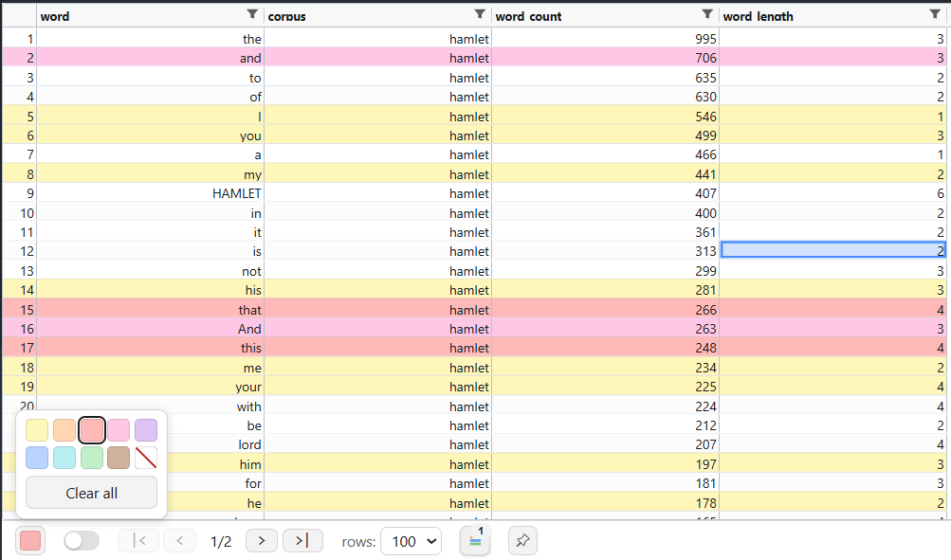951x560 pixels.
Task: Go to previous page
Action: (179, 541)
